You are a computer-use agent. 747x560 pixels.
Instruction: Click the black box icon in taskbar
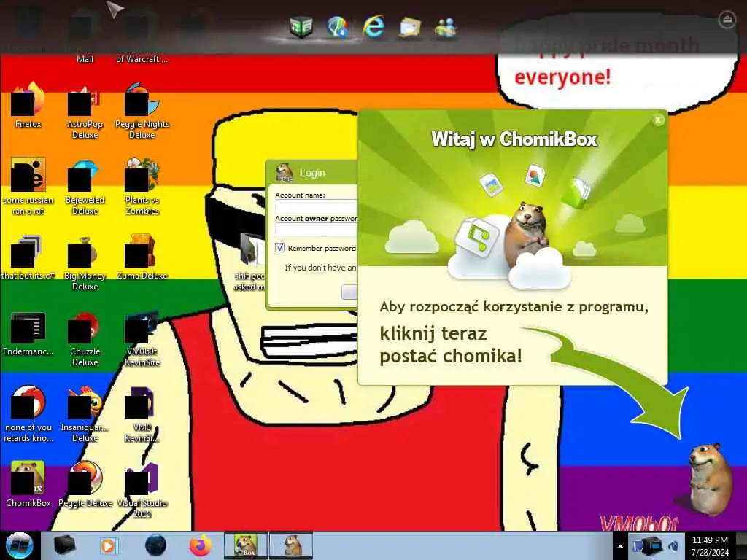[64, 545]
